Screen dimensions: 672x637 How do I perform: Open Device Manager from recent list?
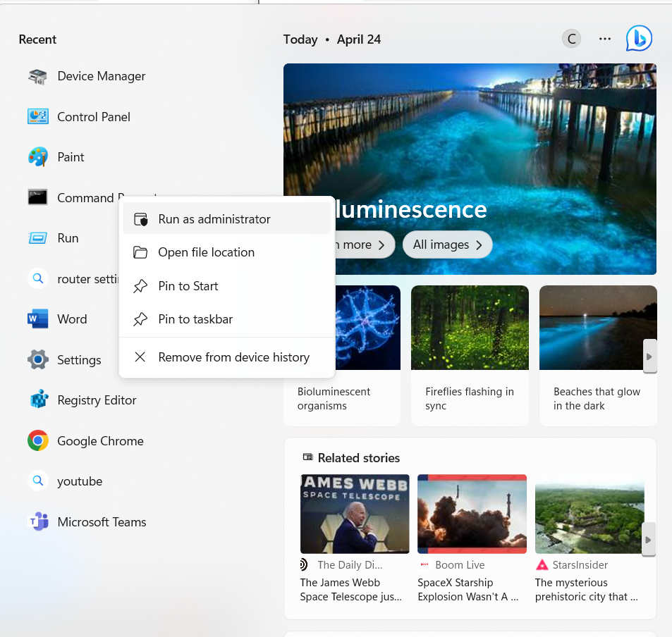pyautogui.click(x=101, y=76)
